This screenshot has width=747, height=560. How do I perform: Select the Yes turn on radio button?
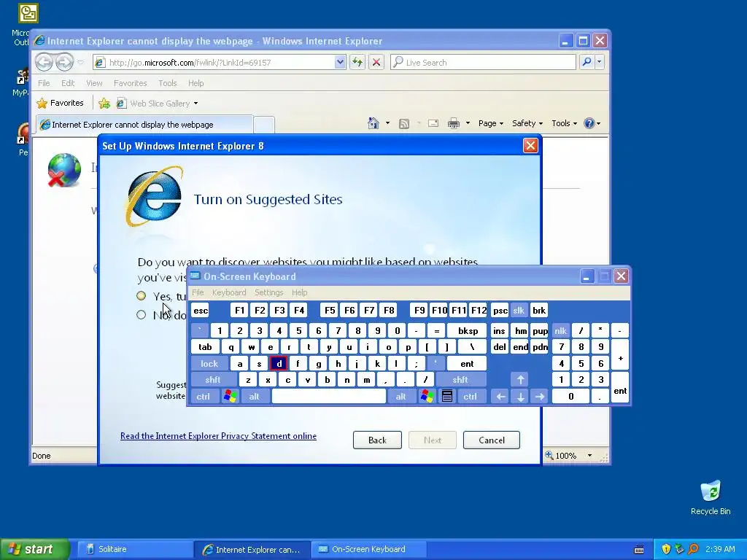click(141, 296)
